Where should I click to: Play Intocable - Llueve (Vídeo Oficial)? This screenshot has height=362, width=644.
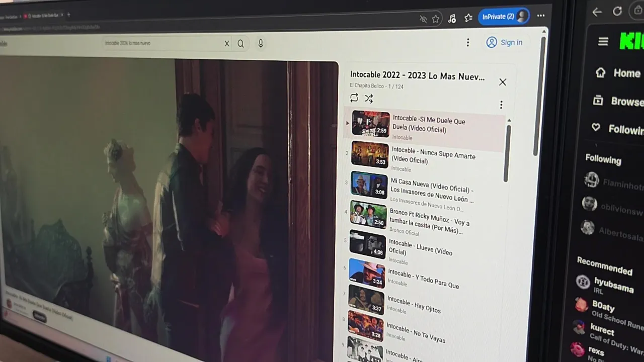point(421,247)
